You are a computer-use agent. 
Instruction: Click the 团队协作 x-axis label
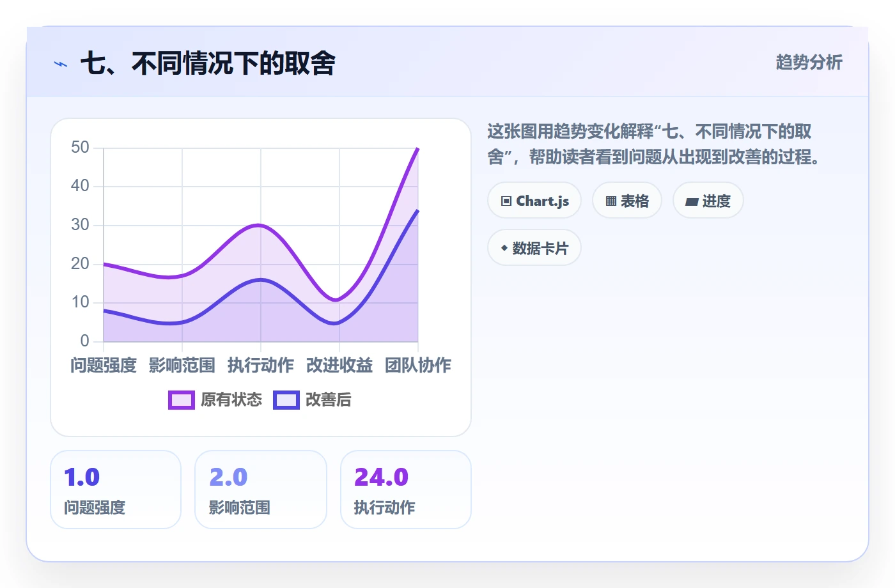[x=418, y=366]
